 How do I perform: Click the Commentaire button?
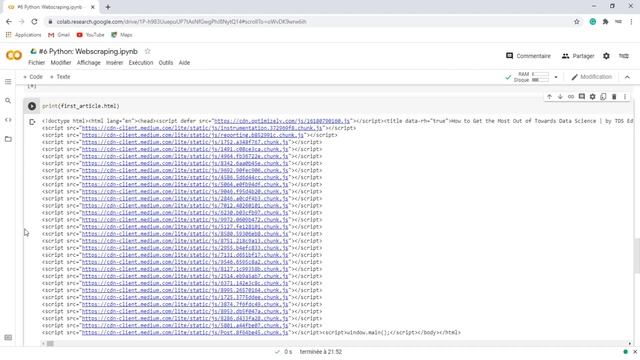[528, 56]
